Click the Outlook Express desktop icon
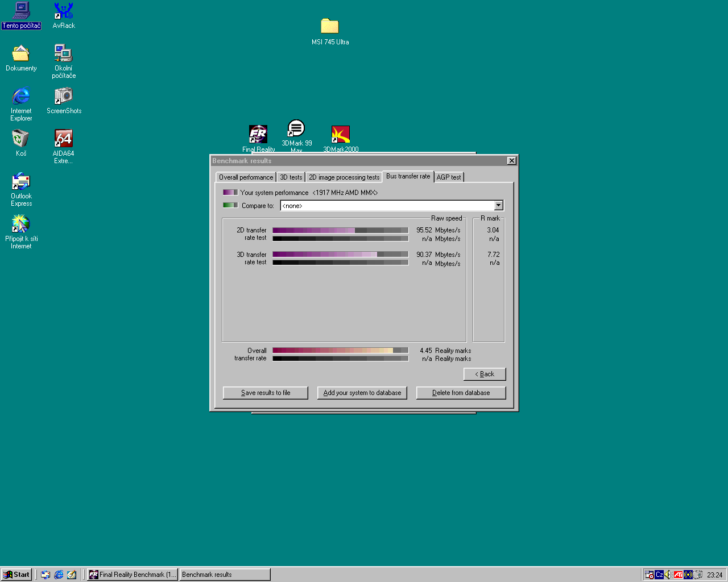This screenshot has width=728, height=582. pyautogui.click(x=21, y=182)
